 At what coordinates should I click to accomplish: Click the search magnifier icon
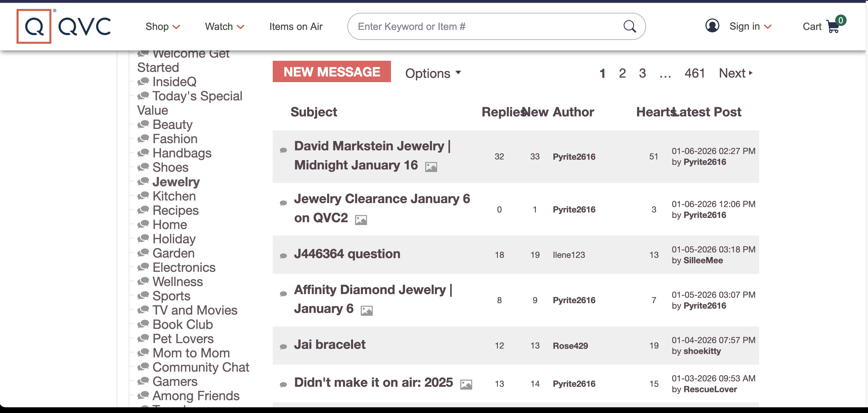tap(629, 26)
